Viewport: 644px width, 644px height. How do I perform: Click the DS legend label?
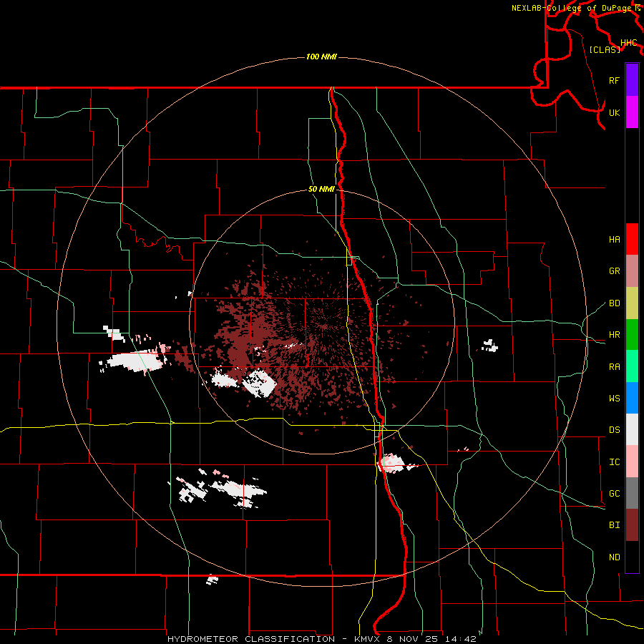click(x=614, y=430)
